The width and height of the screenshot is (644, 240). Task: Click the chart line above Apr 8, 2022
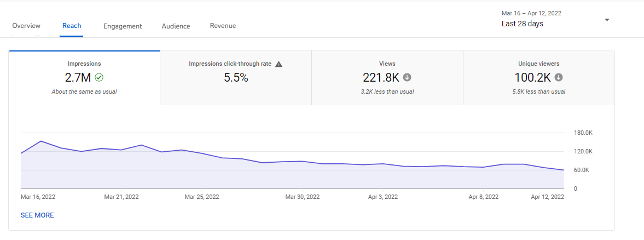(x=484, y=167)
